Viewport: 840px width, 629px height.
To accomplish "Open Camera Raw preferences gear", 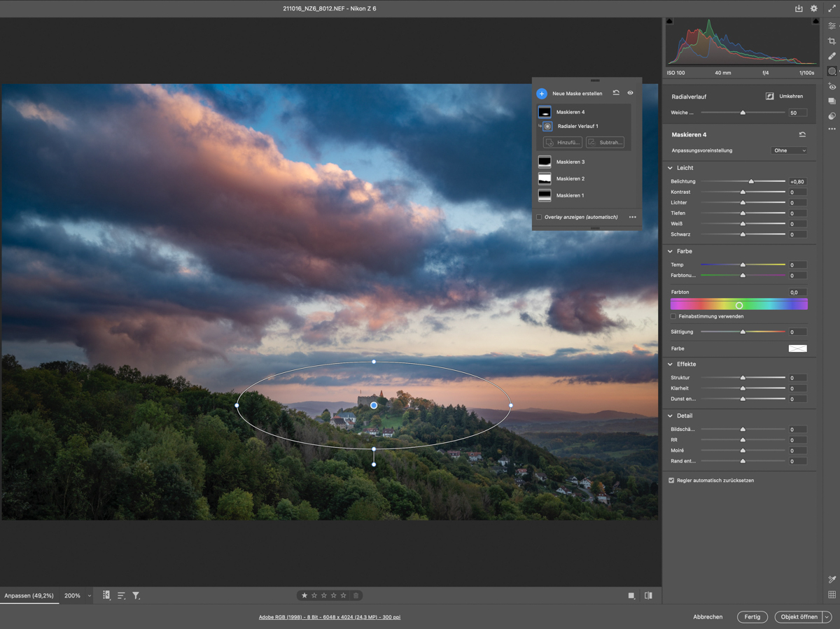I will click(x=813, y=9).
